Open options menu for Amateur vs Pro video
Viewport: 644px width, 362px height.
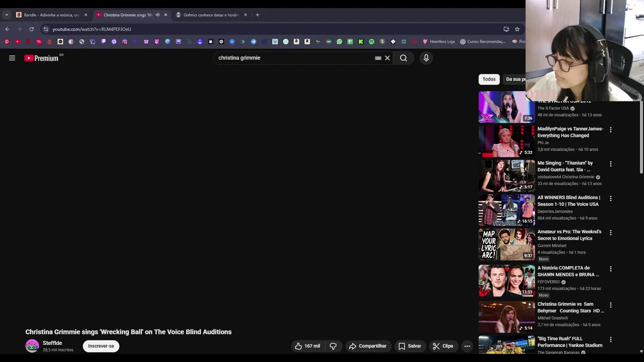611,233
